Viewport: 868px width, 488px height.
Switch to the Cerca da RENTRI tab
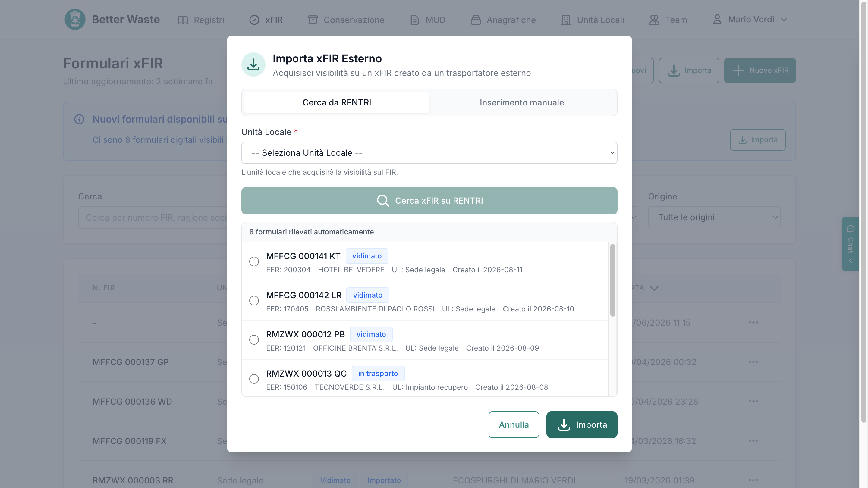tap(337, 102)
